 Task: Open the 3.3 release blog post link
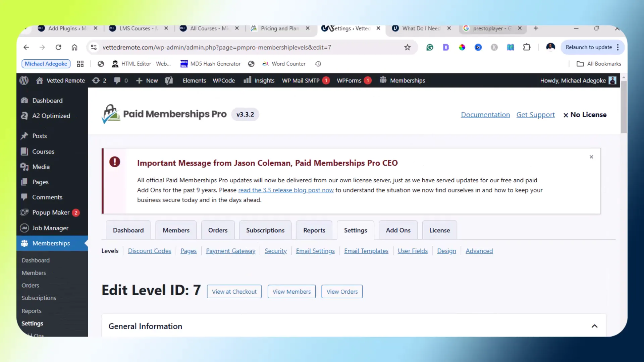click(x=286, y=190)
